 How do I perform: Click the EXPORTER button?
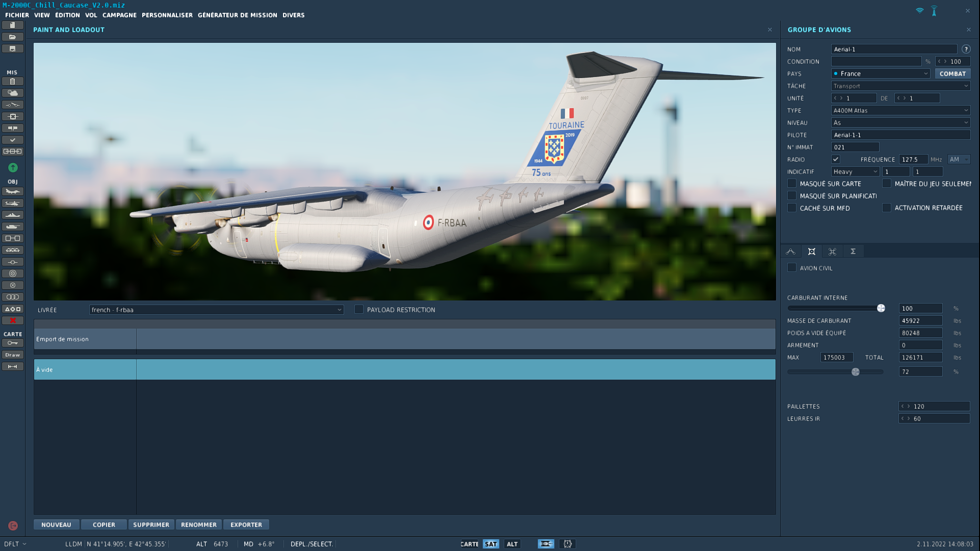pyautogui.click(x=246, y=524)
